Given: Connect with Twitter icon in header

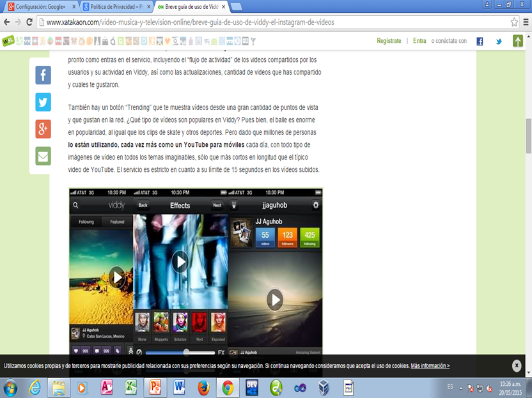Looking at the screenshot, I should tap(499, 42).
